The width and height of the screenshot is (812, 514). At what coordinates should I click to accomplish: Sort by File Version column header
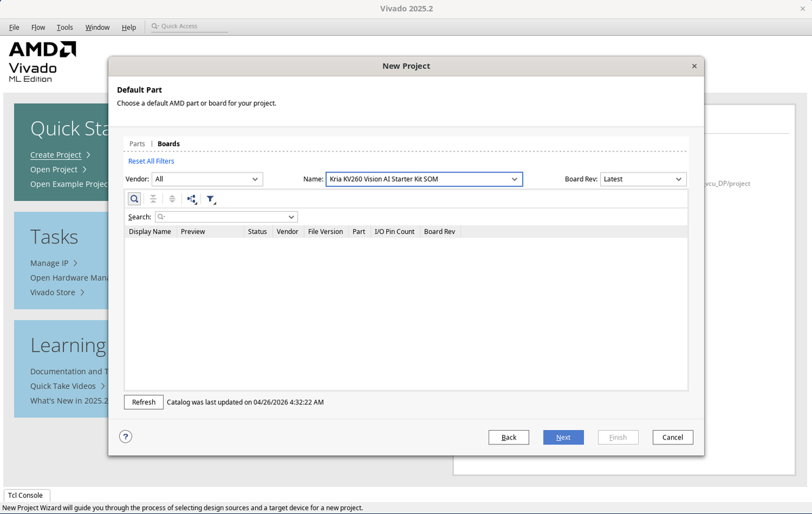click(x=325, y=231)
